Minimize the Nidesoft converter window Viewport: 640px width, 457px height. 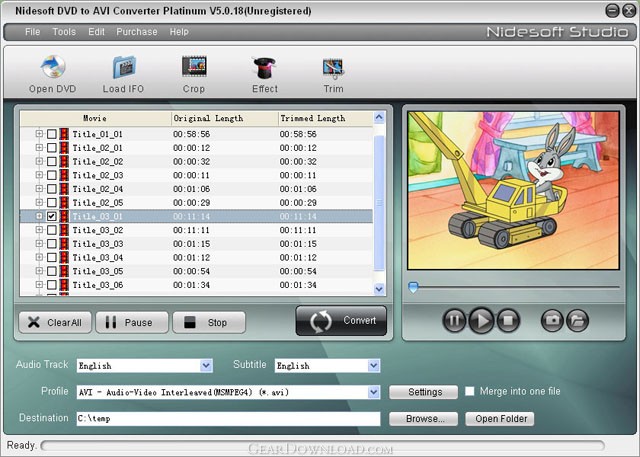(x=612, y=11)
